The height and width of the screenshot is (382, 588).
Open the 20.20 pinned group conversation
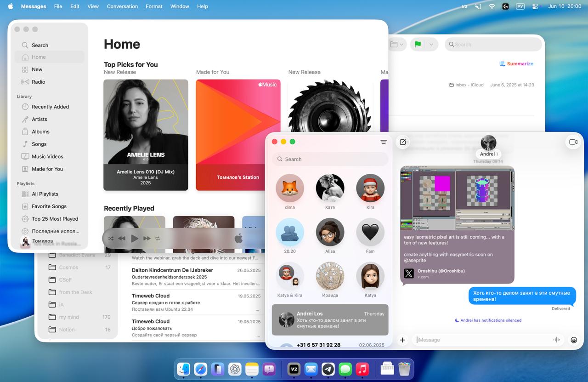(290, 236)
